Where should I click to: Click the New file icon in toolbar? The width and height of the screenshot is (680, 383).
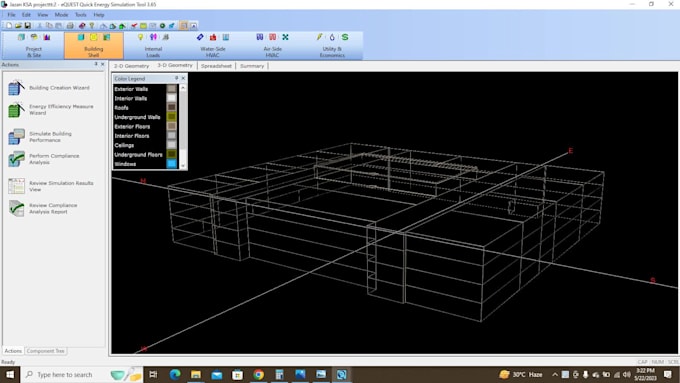tap(9, 26)
